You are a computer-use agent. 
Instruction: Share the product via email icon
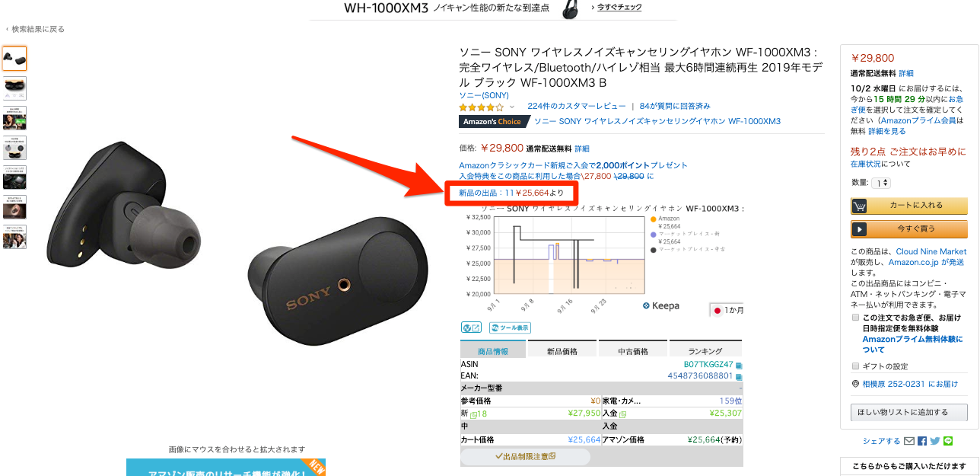click(908, 441)
